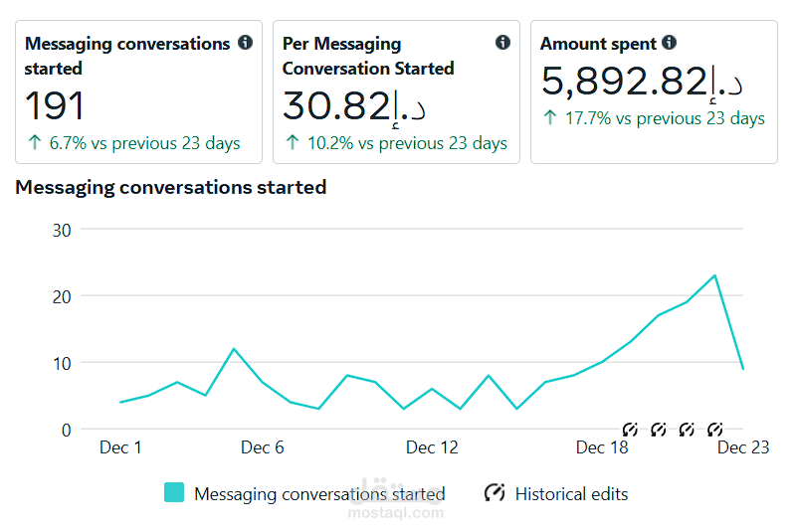Viewport: 793px width, 532px height.
Task: Toggle Historical edits legend label
Action: click(571, 493)
